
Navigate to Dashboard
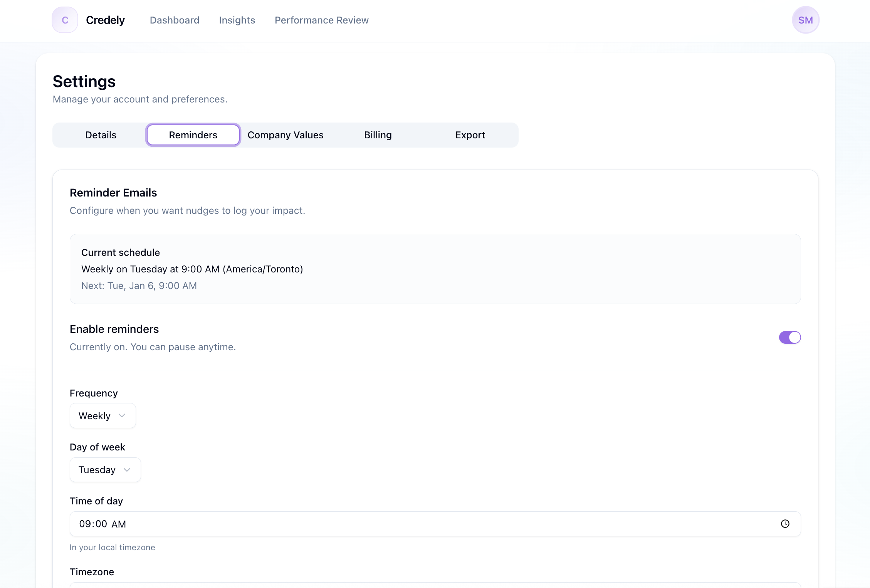click(x=174, y=20)
